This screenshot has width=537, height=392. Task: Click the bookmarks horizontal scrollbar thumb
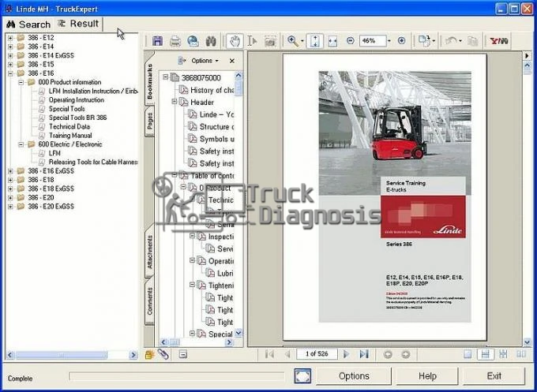pyautogui.click(x=175, y=342)
